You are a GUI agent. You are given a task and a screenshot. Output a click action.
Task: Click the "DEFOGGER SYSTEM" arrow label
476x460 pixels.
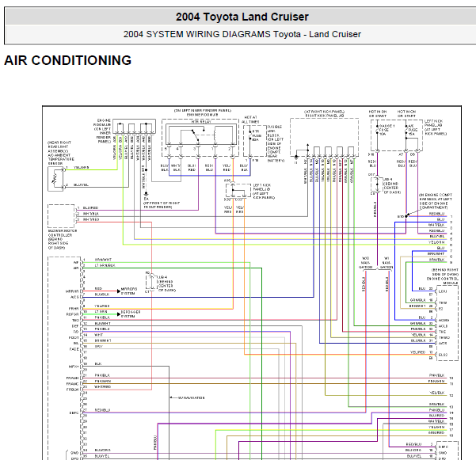[131, 314]
